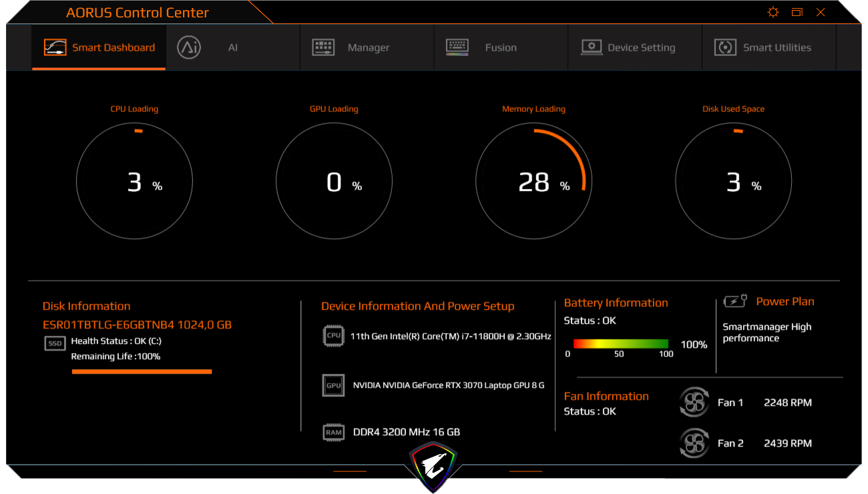Viewport: 868px width, 494px height.
Task: Open the Manager tab
Action: [367, 47]
